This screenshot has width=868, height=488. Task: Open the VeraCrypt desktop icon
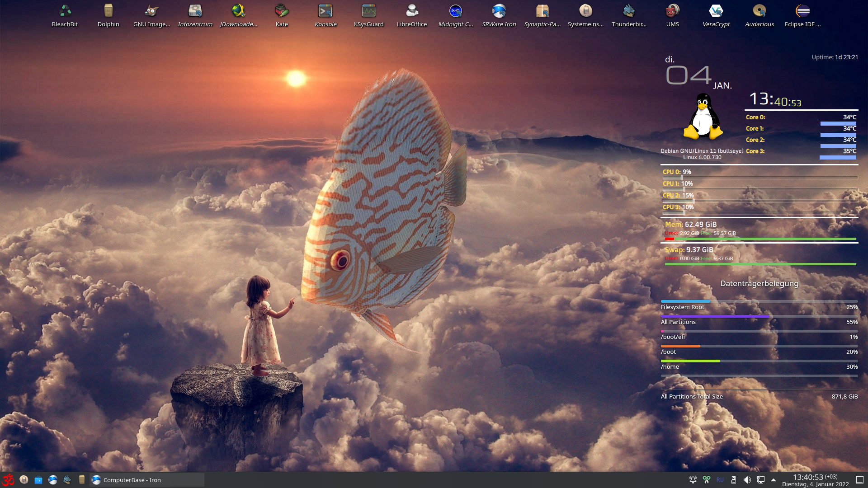pos(716,11)
